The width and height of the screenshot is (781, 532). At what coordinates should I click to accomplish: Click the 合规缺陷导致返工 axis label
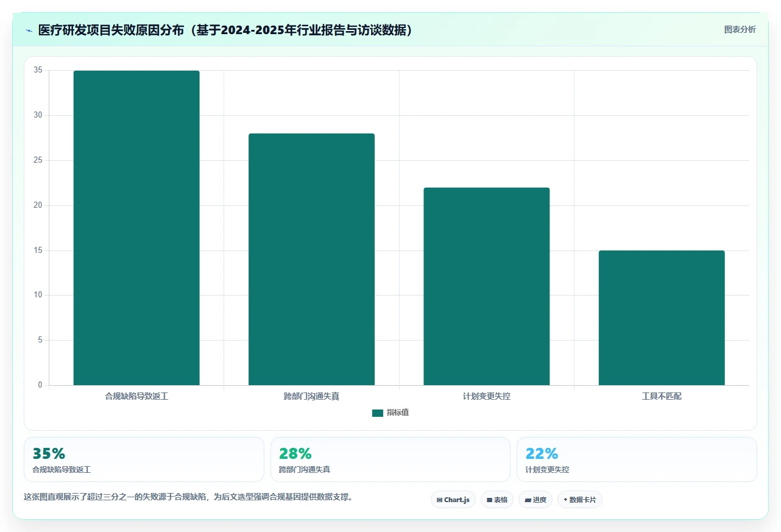tap(136, 396)
